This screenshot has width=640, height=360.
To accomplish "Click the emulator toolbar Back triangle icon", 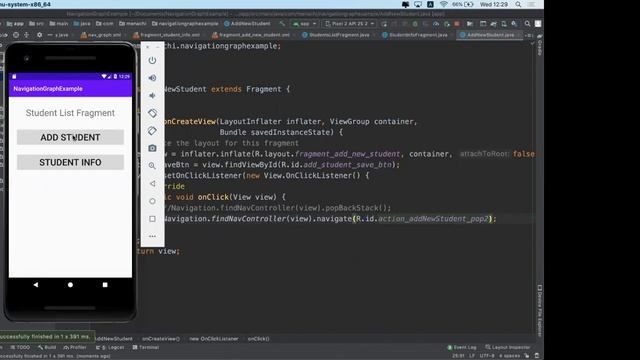I will tap(152, 184).
